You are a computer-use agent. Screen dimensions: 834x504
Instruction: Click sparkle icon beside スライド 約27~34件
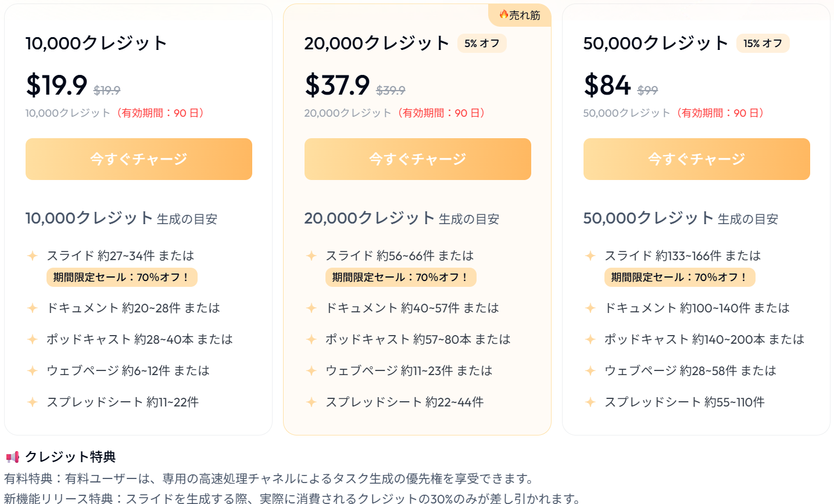coord(33,255)
